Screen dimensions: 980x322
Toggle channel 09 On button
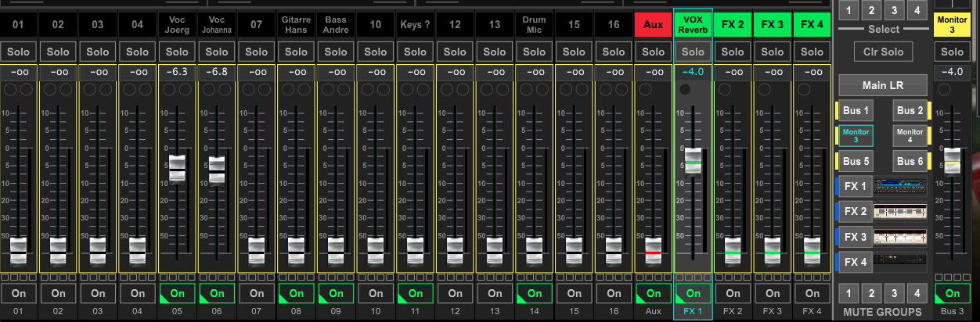[336, 294]
